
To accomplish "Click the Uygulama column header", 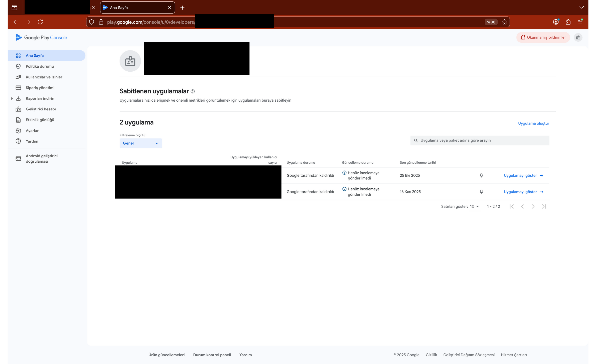I will [x=129, y=163].
